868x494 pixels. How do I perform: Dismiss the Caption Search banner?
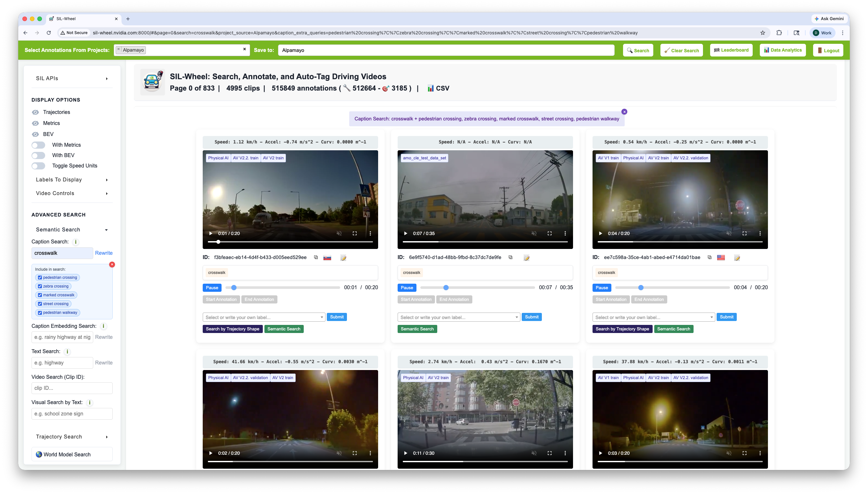click(624, 112)
